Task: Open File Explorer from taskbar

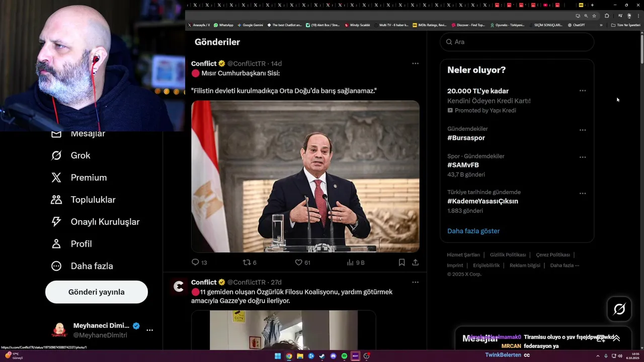Action: [300, 356]
